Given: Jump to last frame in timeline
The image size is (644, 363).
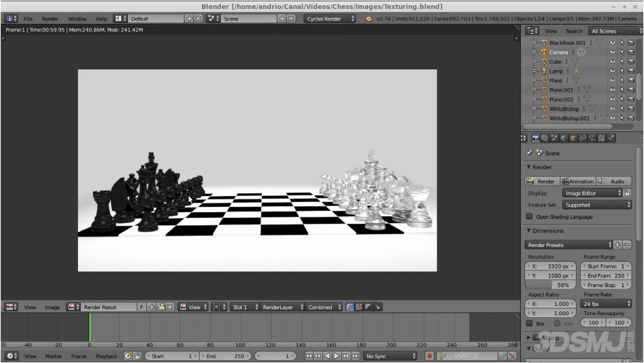Looking at the screenshot, I should 356,356.
